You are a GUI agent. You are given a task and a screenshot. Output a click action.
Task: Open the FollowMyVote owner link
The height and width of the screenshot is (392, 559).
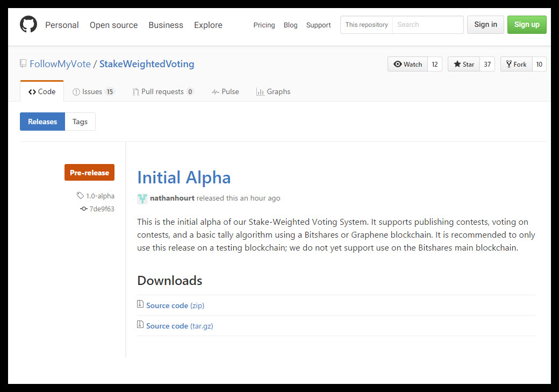[60, 64]
